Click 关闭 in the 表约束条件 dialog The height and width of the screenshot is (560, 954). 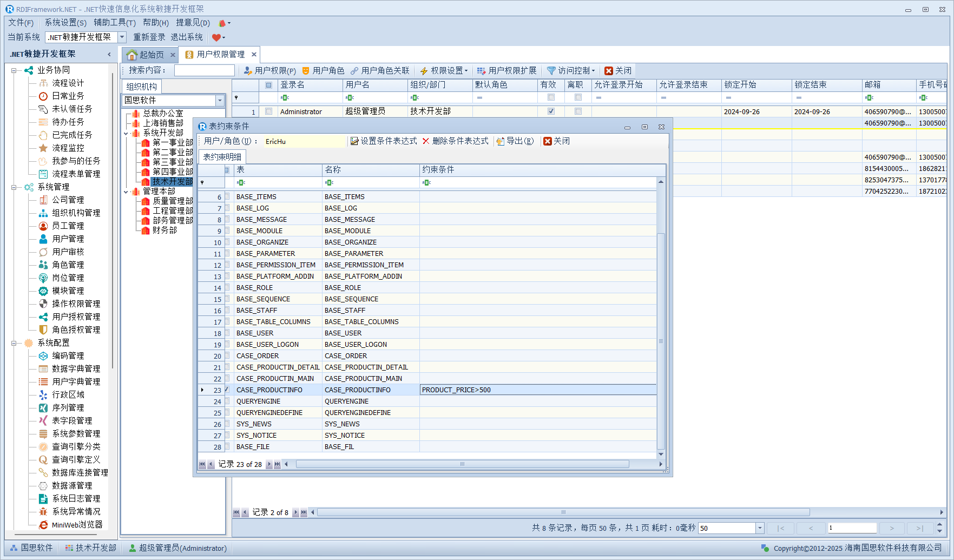pyautogui.click(x=556, y=141)
